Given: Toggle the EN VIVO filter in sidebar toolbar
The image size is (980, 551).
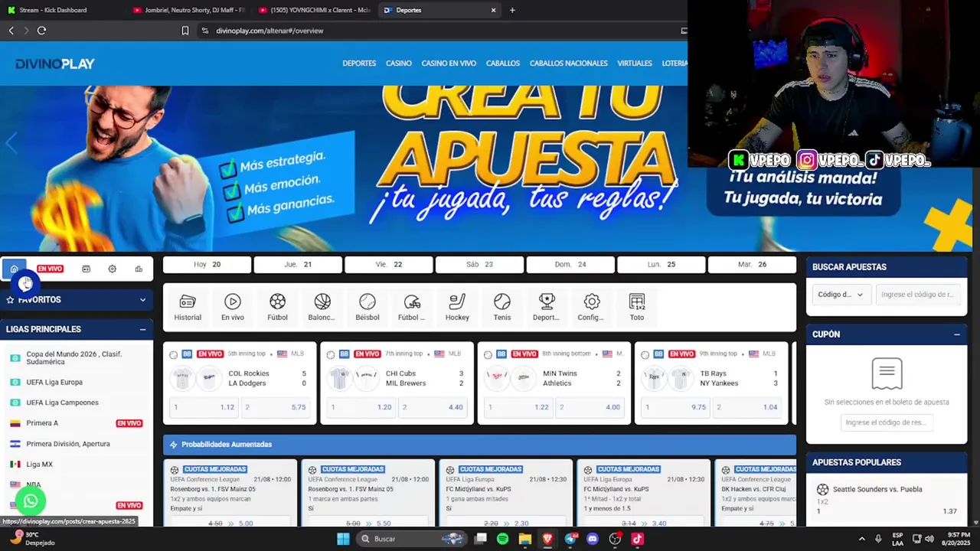Looking at the screenshot, I should (x=50, y=269).
